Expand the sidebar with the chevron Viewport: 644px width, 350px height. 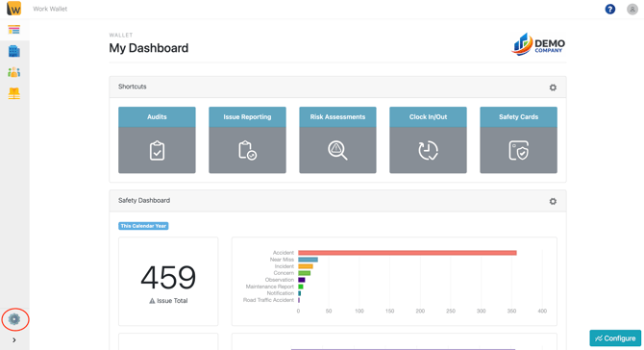14,340
